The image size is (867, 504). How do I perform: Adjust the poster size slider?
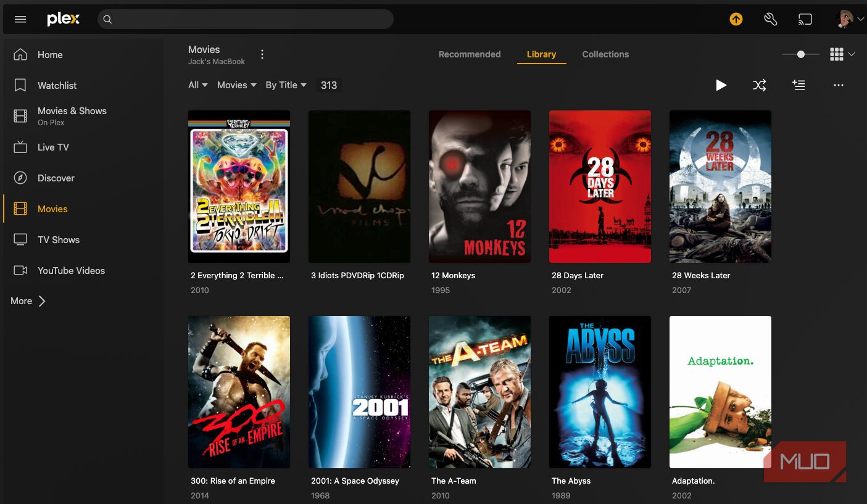click(801, 54)
